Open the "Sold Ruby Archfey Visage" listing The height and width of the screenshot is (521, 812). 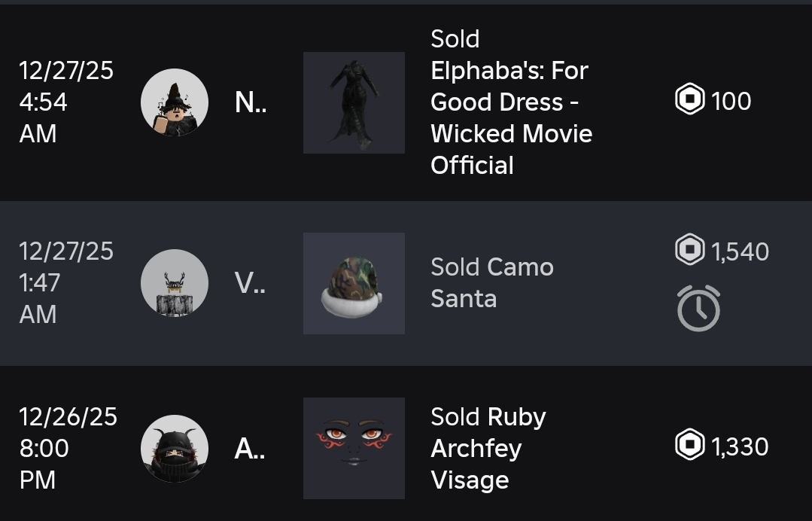488,449
